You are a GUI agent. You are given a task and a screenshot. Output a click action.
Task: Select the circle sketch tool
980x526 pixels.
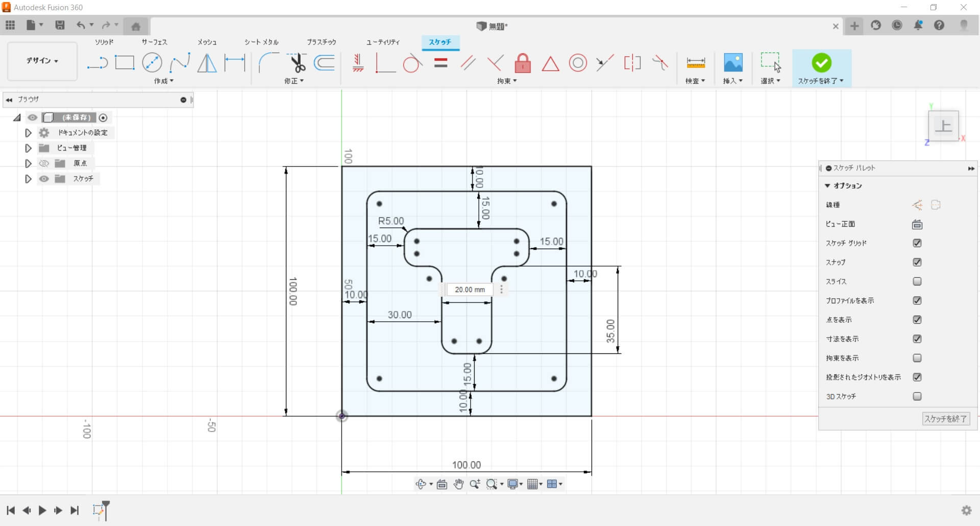pos(152,63)
